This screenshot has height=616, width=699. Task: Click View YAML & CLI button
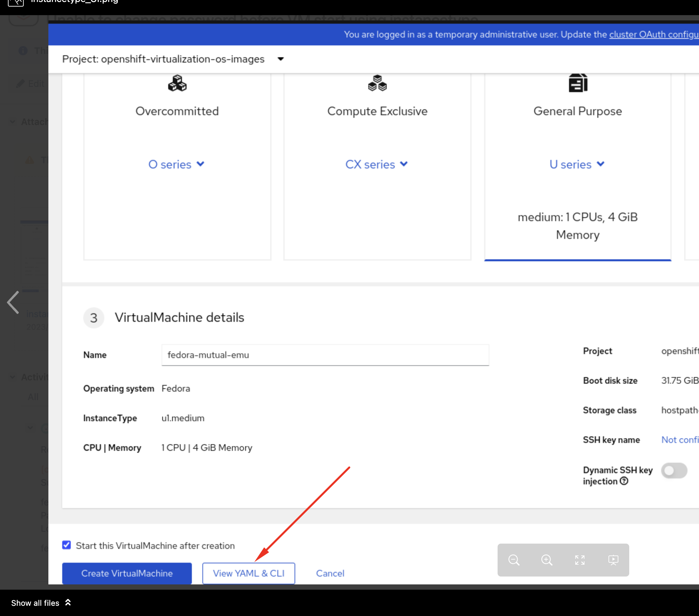click(248, 573)
